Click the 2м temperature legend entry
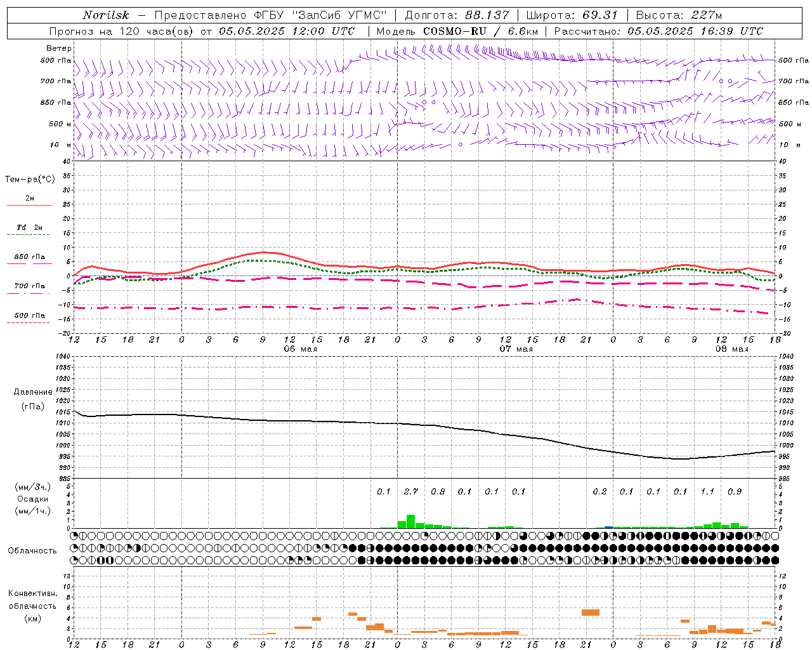 [30, 198]
